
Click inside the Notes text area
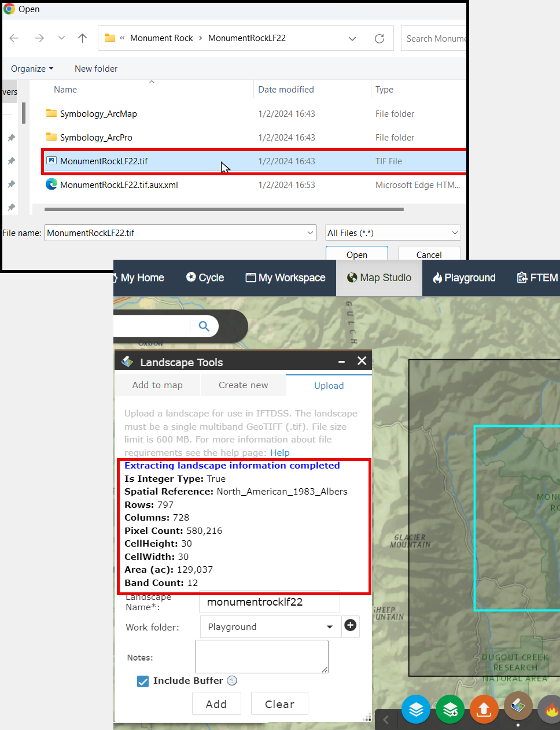click(261, 656)
